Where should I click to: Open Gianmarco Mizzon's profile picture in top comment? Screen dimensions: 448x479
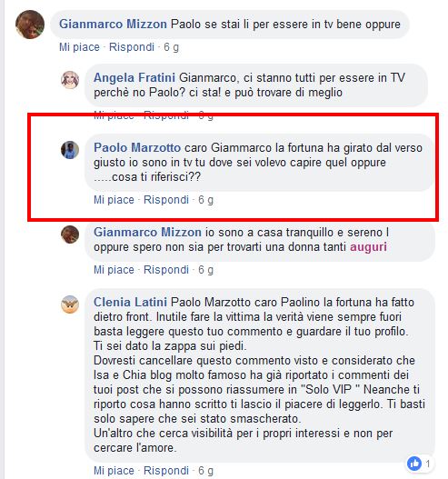[x=30, y=25]
